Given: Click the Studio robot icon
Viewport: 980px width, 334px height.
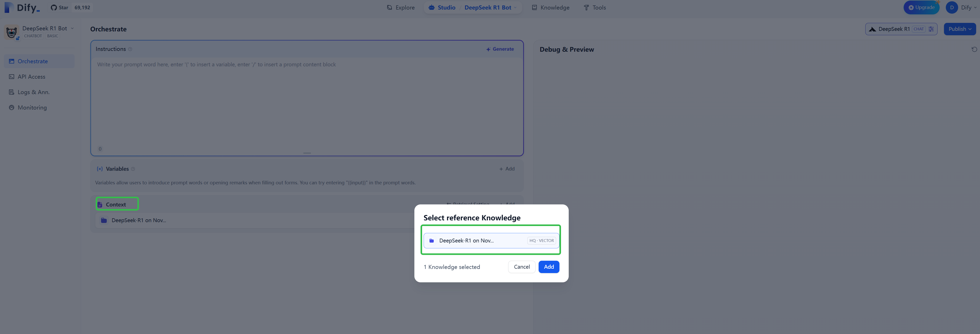Looking at the screenshot, I should click(x=431, y=8).
